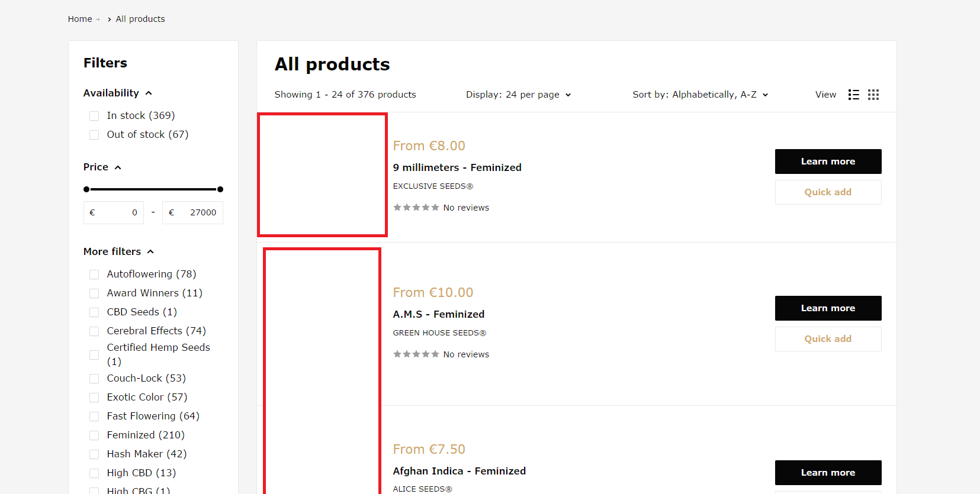Click the All products breadcrumb
The height and width of the screenshot is (494, 980).
point(140,19)
